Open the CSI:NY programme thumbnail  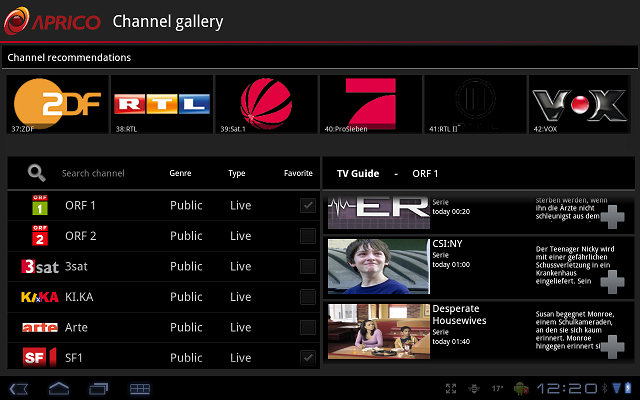click(379, 267)
